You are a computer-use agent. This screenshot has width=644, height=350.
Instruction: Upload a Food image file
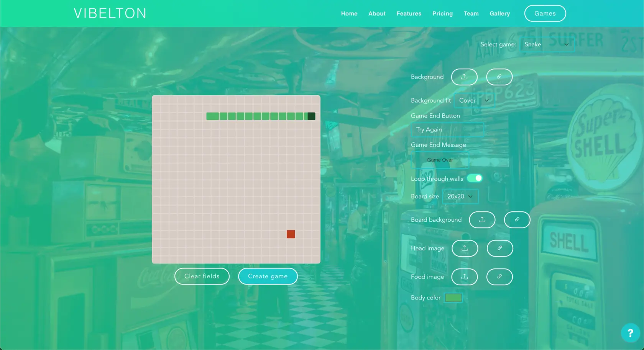pos(464,277)
